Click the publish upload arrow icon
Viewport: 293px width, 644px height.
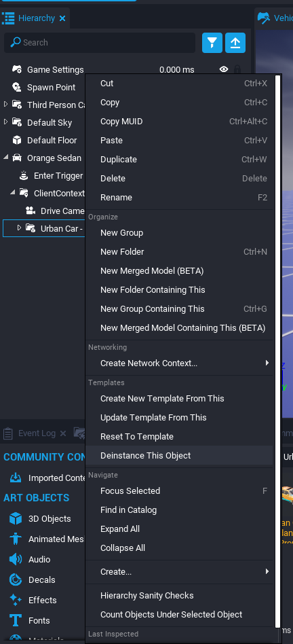[235, 43]
